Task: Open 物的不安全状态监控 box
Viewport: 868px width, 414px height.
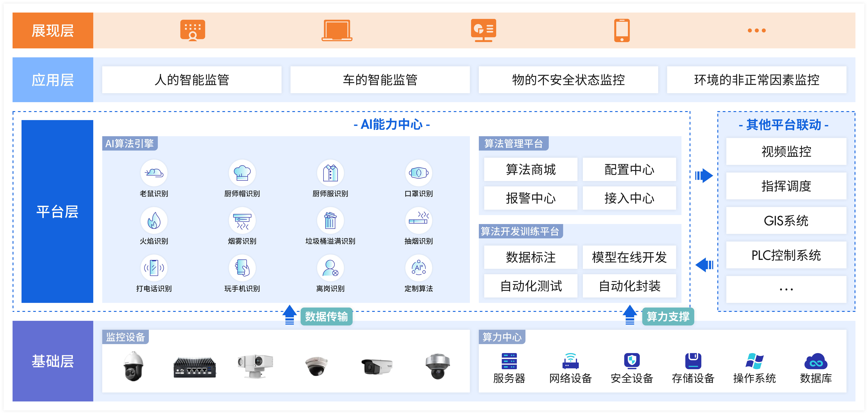Action: pos(568,80)
